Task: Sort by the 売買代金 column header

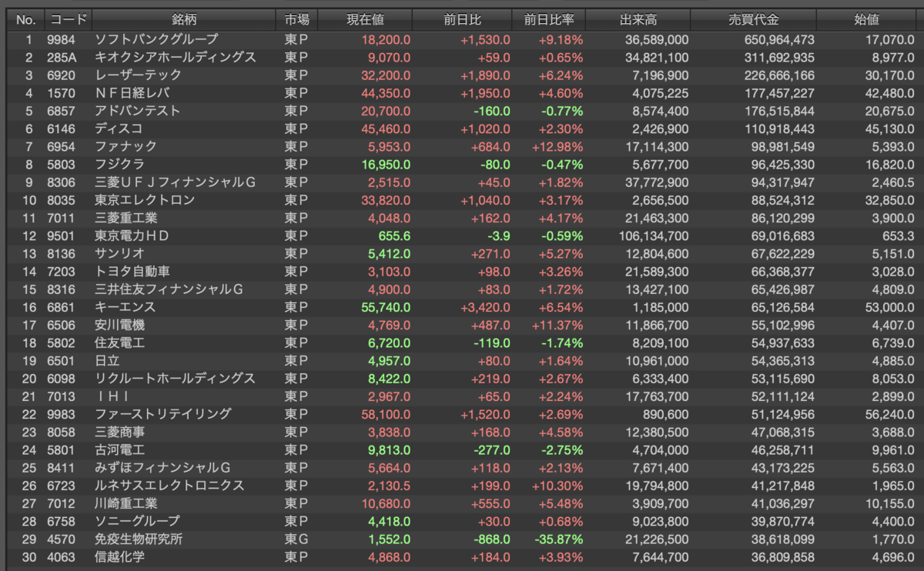Action: (x=753, y=19)
